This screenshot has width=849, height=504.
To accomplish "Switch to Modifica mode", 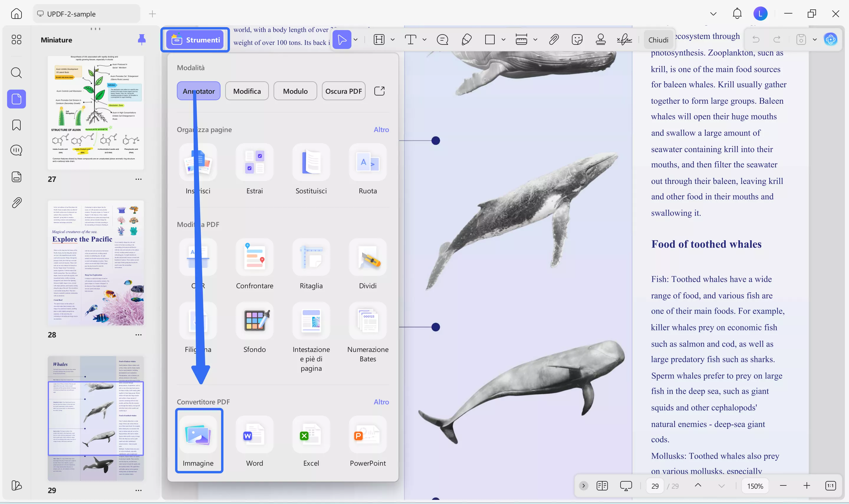I will click(x=247, y=91).
